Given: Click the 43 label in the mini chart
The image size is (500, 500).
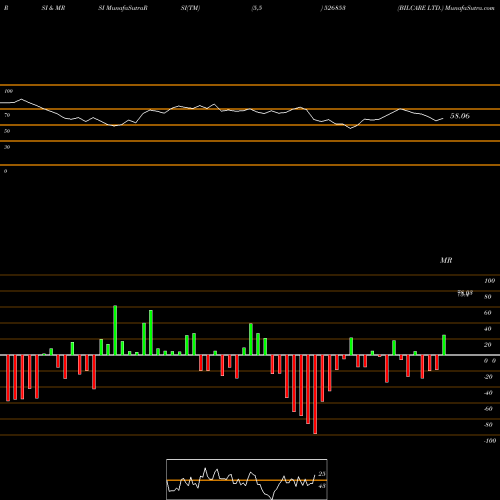Looking at the screenshot, I should coord(322,486).
